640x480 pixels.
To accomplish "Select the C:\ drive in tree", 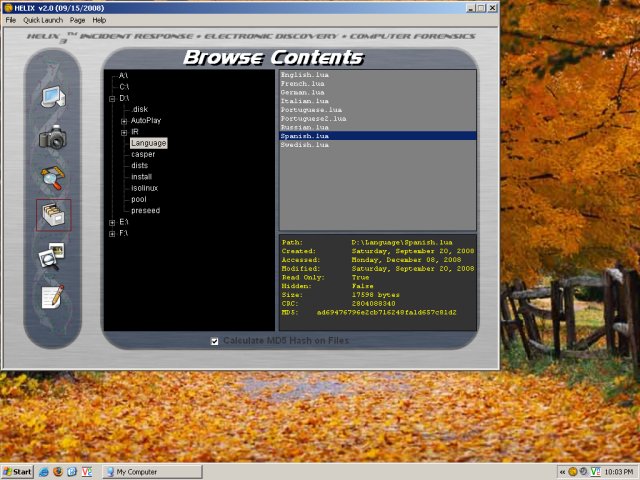I will click(124, 87).
